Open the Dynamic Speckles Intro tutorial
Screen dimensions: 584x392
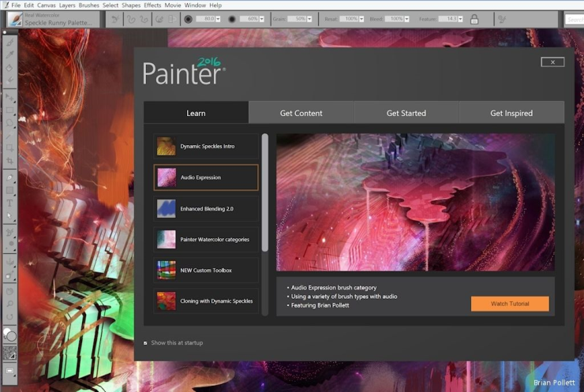click(206, 146)
